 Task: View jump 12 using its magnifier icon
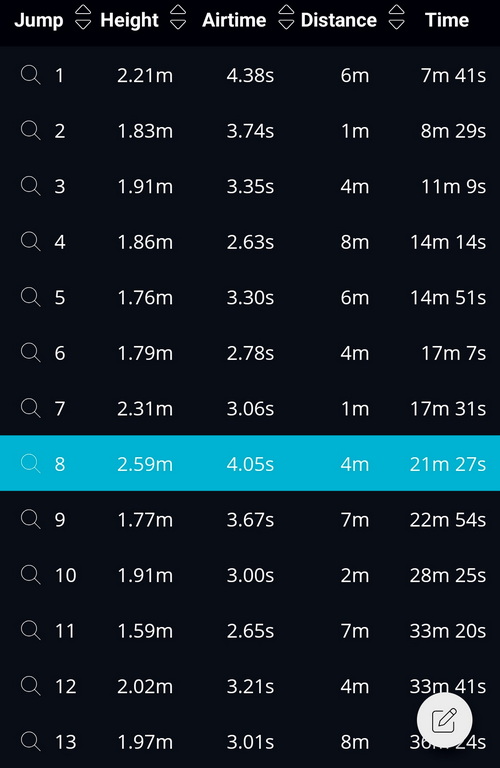coord(30,686)
